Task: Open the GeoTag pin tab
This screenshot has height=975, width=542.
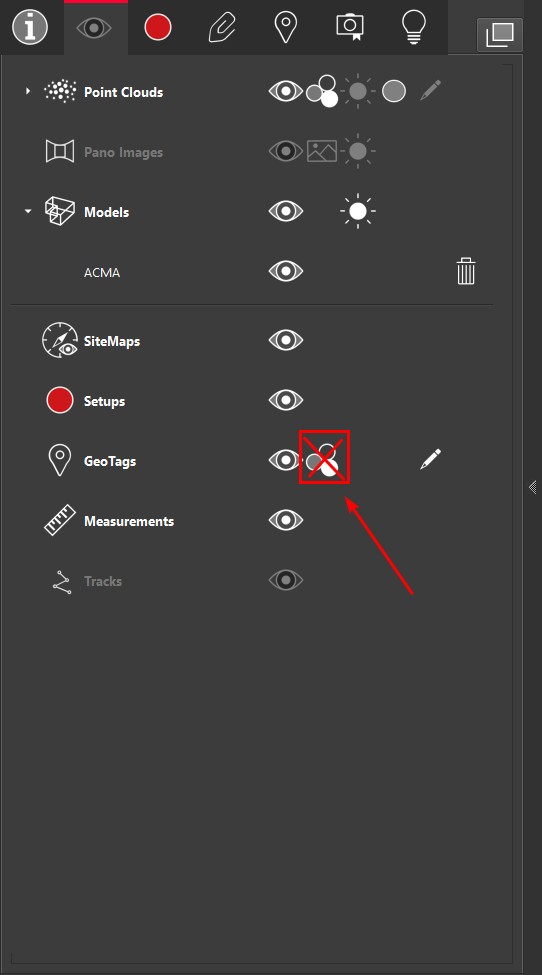Action: point(285,29)
